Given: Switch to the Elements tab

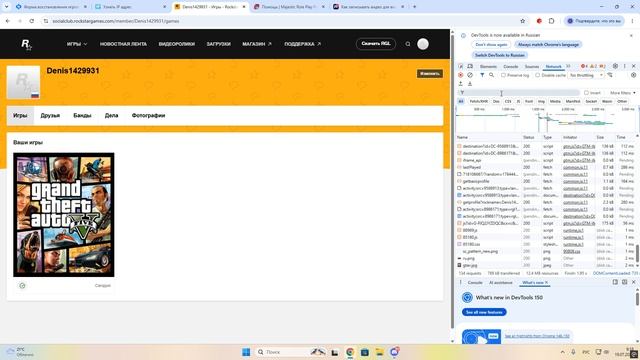Looking at the screenshot, I should point(488,66).
